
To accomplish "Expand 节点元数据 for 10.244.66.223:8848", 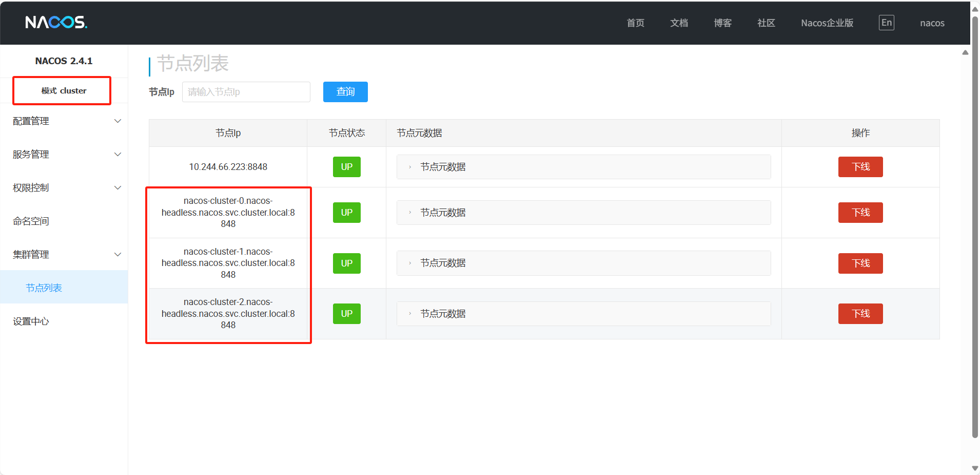I will [x=583, y=167].
